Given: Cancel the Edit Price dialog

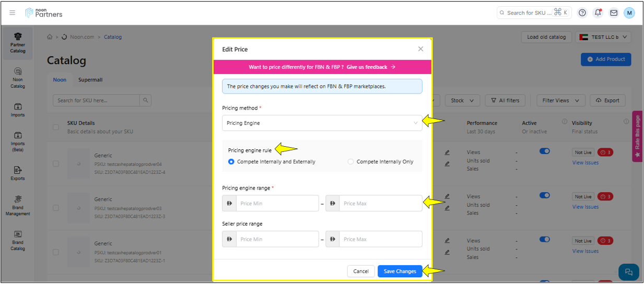Looking at the screenshot, I should pos(361,271).
